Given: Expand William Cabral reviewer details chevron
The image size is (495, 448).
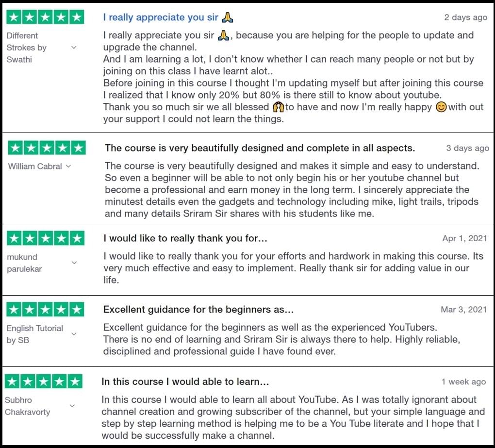Looking at the screenshot, I should pos(68,166).
